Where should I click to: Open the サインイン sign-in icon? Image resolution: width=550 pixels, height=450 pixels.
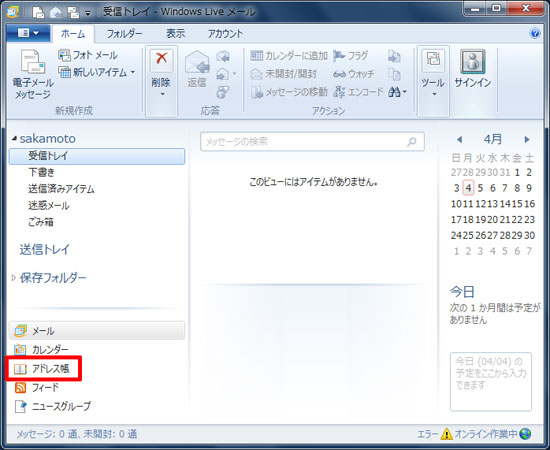click(472, 62)
